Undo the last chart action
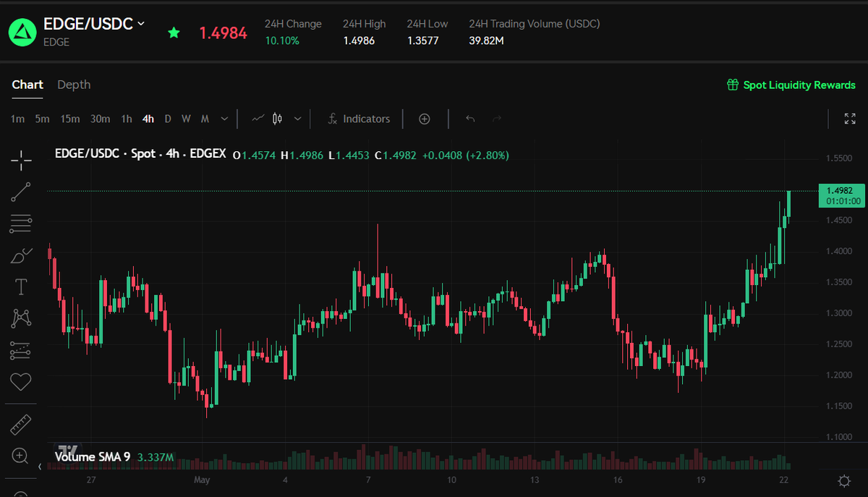 tap(470, 119)
